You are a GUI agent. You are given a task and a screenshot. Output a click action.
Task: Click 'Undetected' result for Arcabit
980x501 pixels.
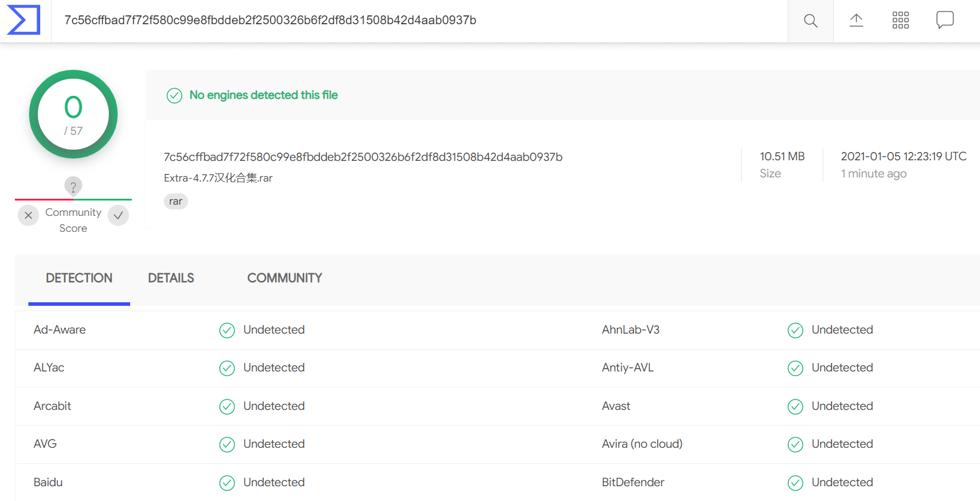pyautogui.click(x=274, y=406)
